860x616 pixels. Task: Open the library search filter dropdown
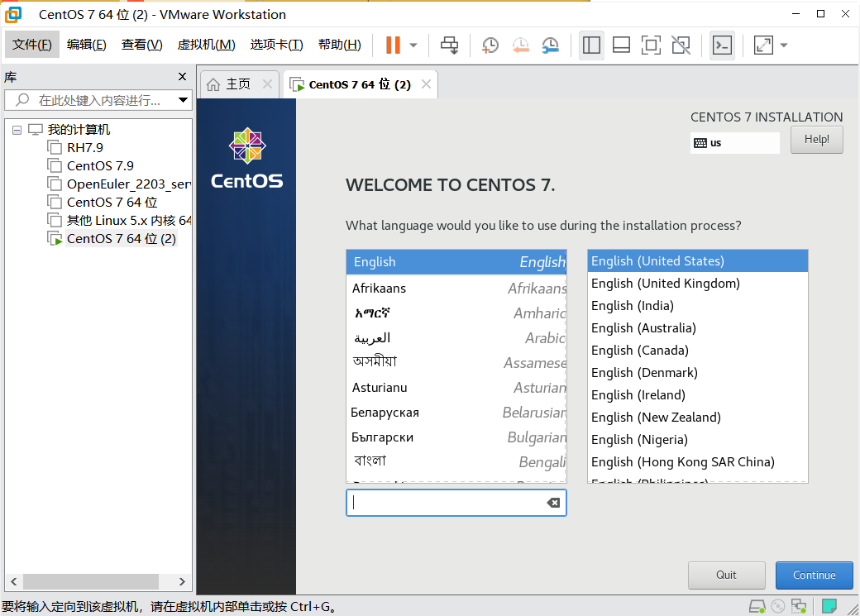184,100
